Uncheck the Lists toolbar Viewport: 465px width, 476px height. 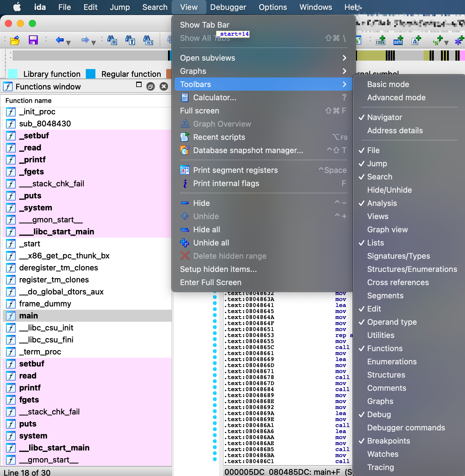coord(409,243)
